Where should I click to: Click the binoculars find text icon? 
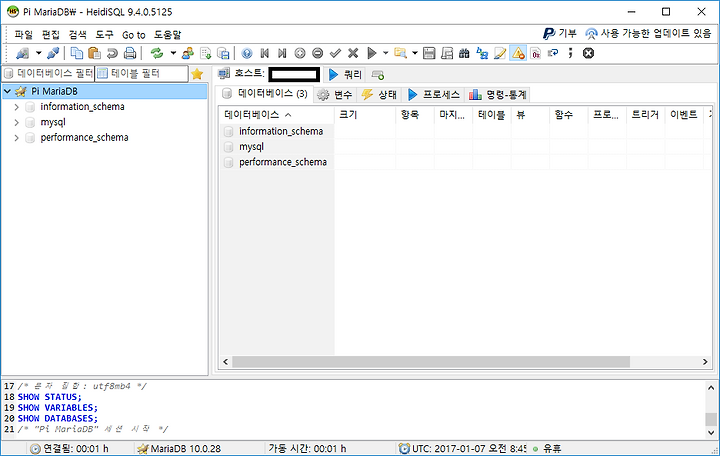(x=464, y=53)
